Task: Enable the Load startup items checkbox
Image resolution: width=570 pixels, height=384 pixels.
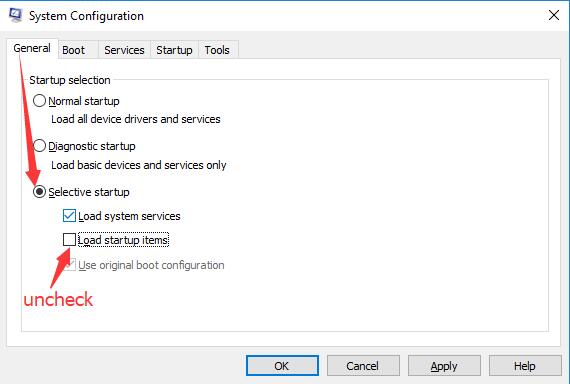Action: coord(69,240)
